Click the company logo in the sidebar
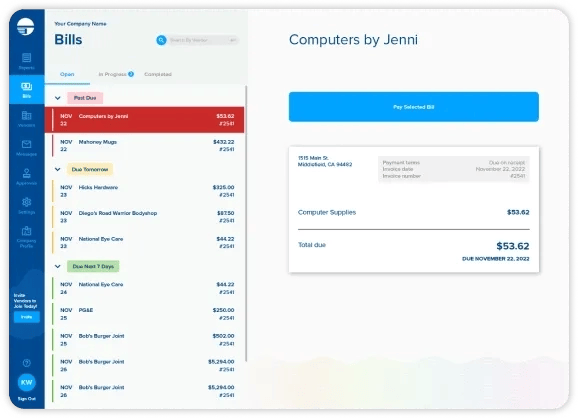 25,27
